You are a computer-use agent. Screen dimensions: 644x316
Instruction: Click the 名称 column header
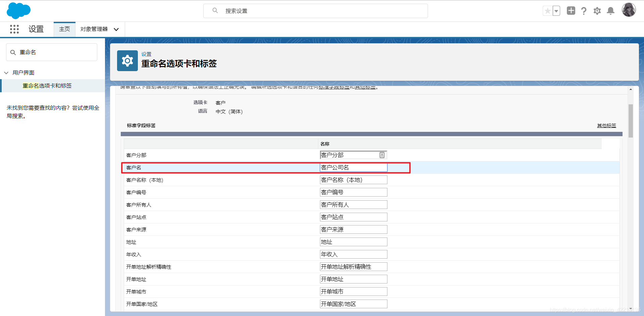(325, 144)
